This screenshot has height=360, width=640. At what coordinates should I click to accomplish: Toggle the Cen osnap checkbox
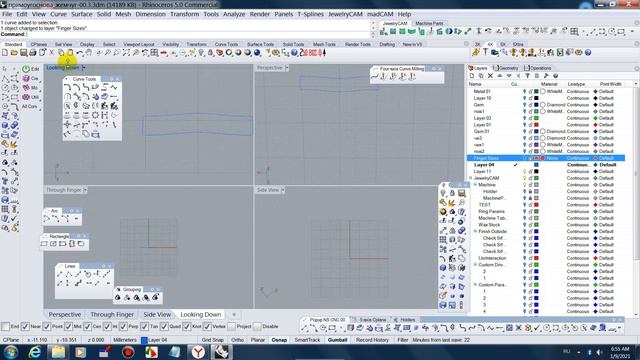coord(87,327)
